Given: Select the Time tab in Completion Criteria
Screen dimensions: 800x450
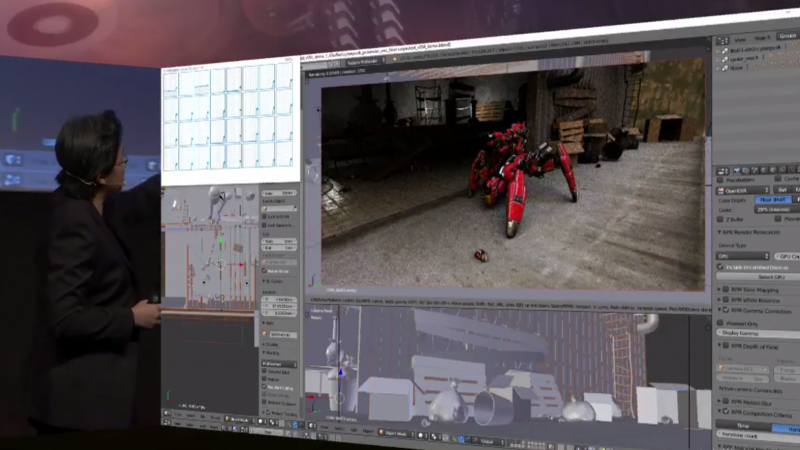Looking at the screenshot, I should pyautogui.click(x=743, y=424).
